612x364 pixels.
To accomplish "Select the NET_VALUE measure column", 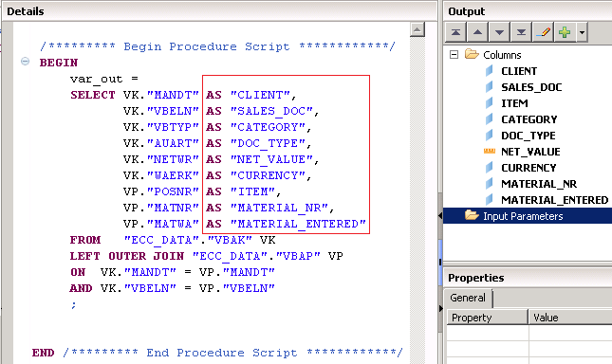I will coord(530,152).
